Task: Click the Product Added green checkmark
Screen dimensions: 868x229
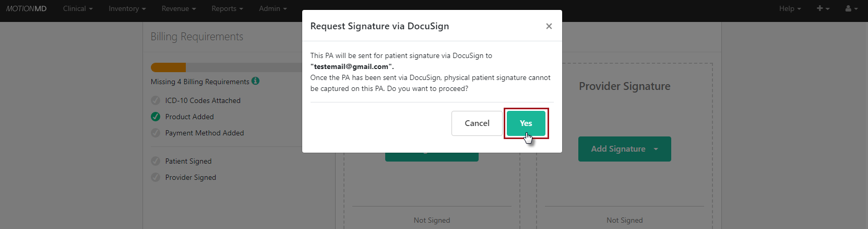Action: pos(156,117)
